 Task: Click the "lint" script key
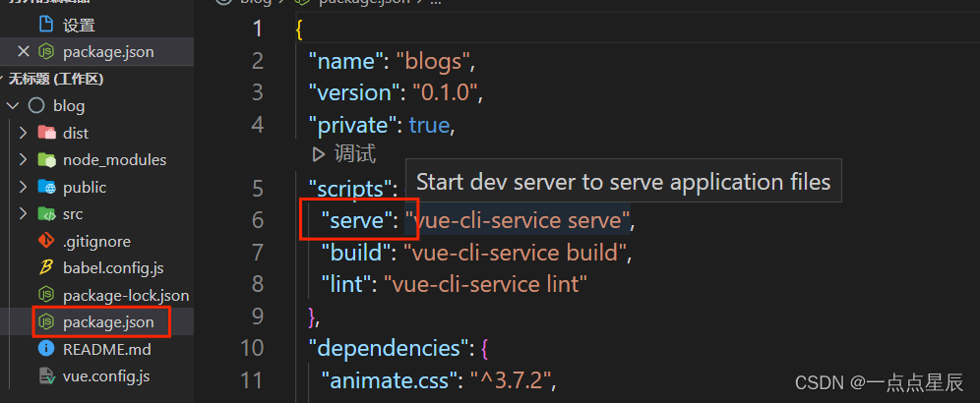tap(346, 284)
